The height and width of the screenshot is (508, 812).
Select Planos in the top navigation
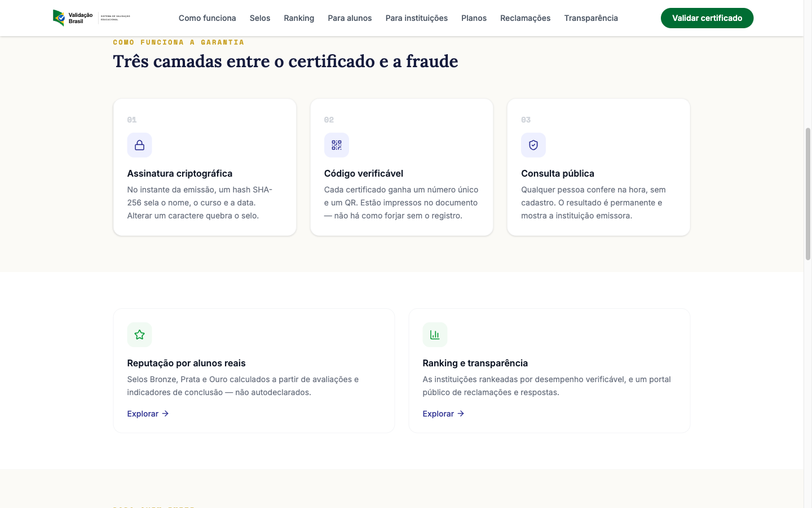pyautogui.click(x=474, y=18)
